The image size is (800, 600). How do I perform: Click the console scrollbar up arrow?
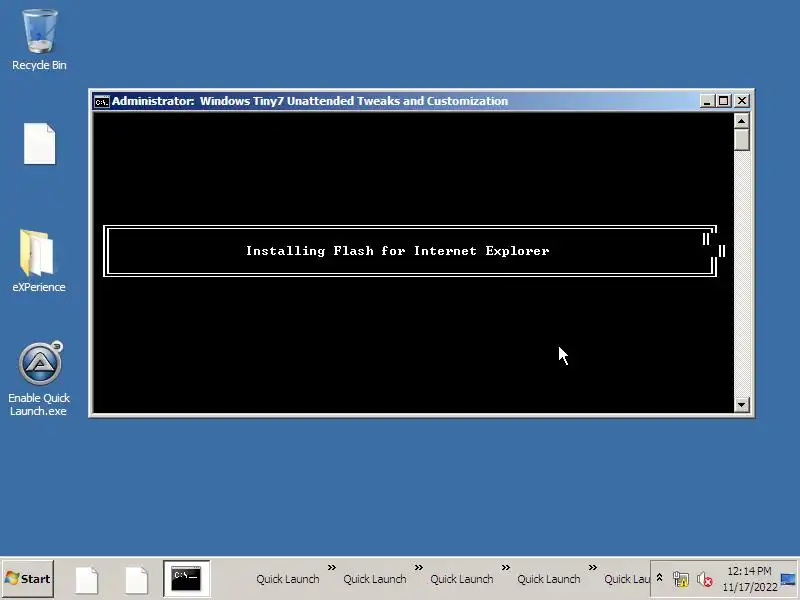[x=741, y=121]
